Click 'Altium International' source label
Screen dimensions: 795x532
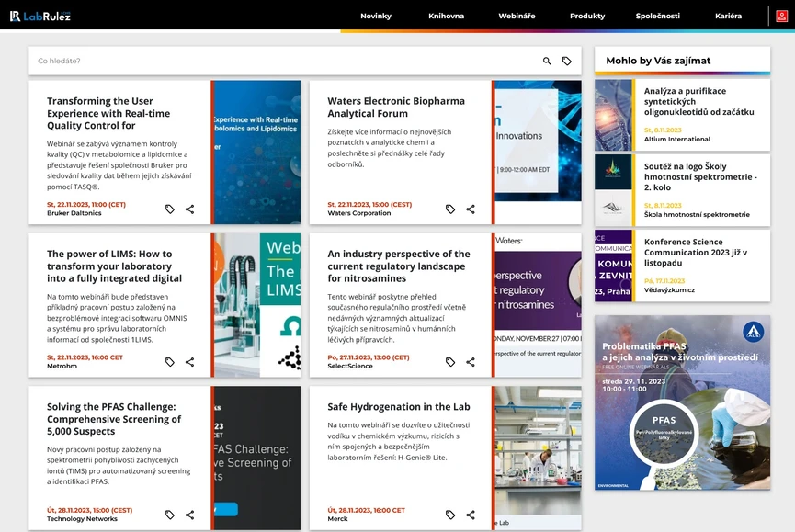click(676, 140)
